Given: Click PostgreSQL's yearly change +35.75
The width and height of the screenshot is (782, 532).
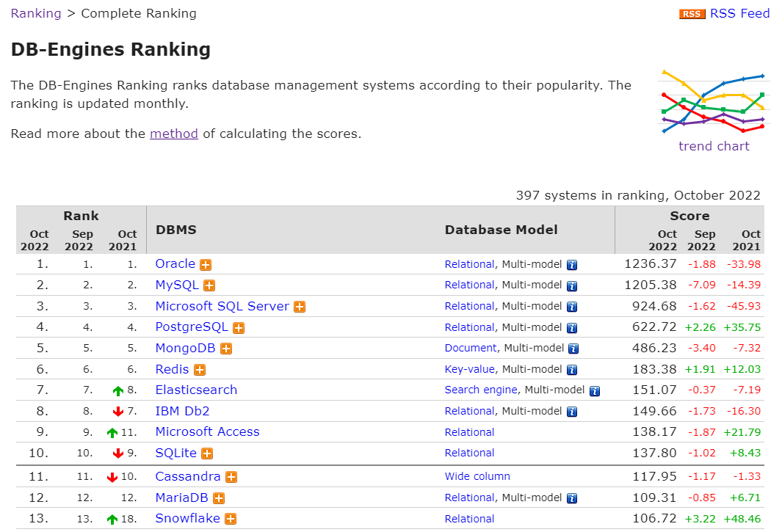Looking at the screenshot, I should [x=742, y=327].
